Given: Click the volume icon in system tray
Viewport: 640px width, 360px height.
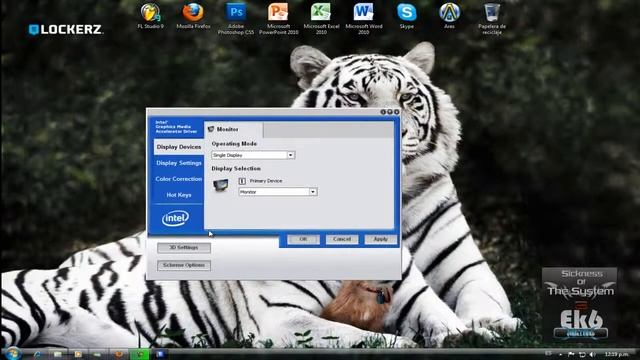Looking at the screenshot, I should tap(593, 354).
